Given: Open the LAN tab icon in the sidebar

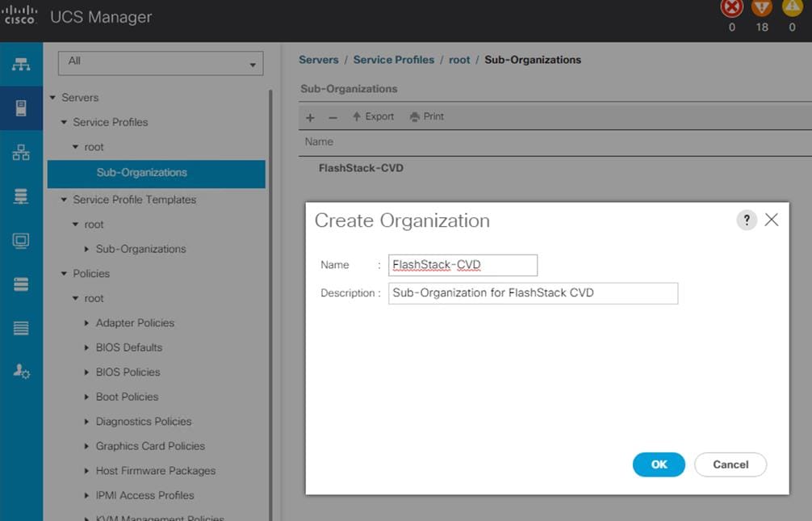Looking at the screenshot, I should (21, 153).
